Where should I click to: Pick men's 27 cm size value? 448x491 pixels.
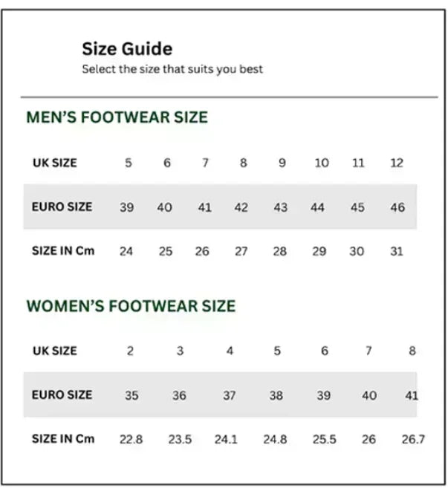(241, 251)
